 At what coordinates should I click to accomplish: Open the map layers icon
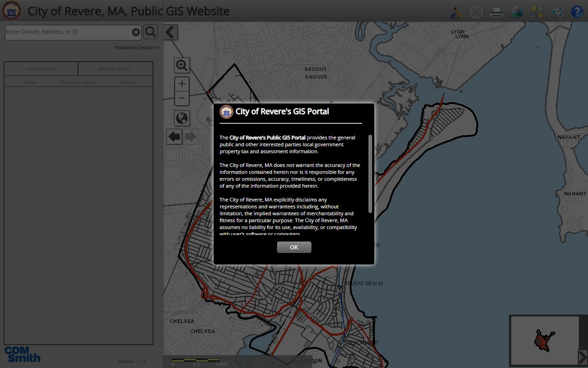pos(517,11)
